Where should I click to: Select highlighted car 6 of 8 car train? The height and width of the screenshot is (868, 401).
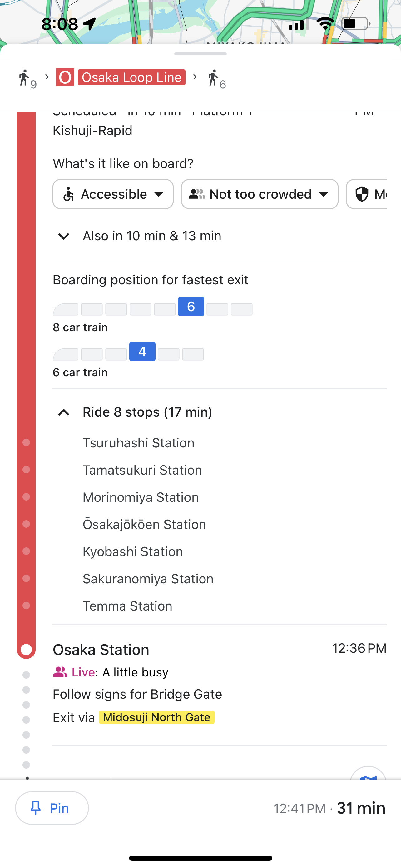click(191, 306)
